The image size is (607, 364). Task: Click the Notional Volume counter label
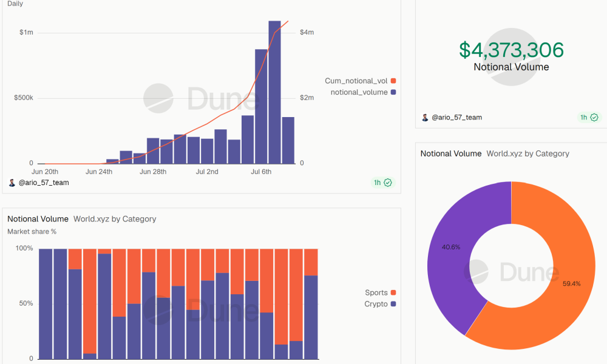(511, 67)
